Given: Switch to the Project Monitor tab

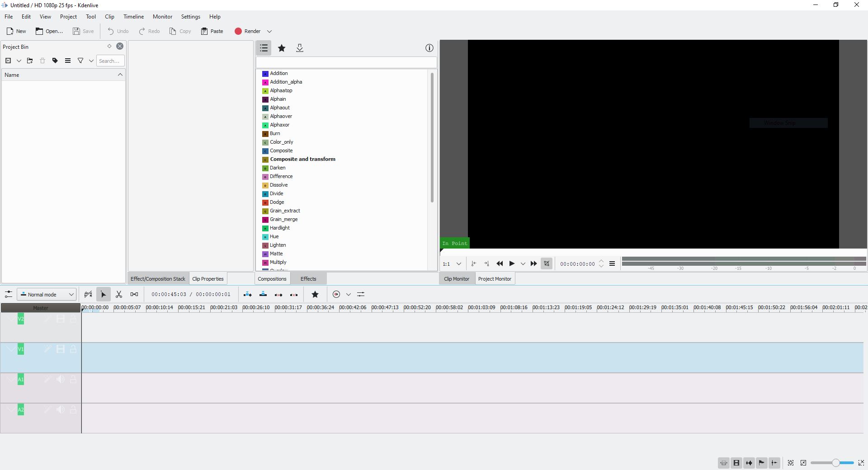Looking at the screenshot, I should point(495,279).
